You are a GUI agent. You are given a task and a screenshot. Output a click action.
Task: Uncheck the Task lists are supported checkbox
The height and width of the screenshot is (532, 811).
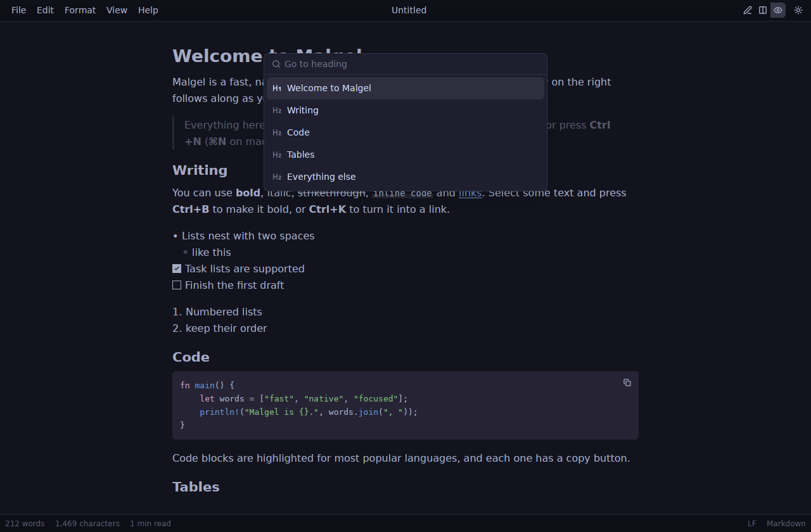click(177, 269)
